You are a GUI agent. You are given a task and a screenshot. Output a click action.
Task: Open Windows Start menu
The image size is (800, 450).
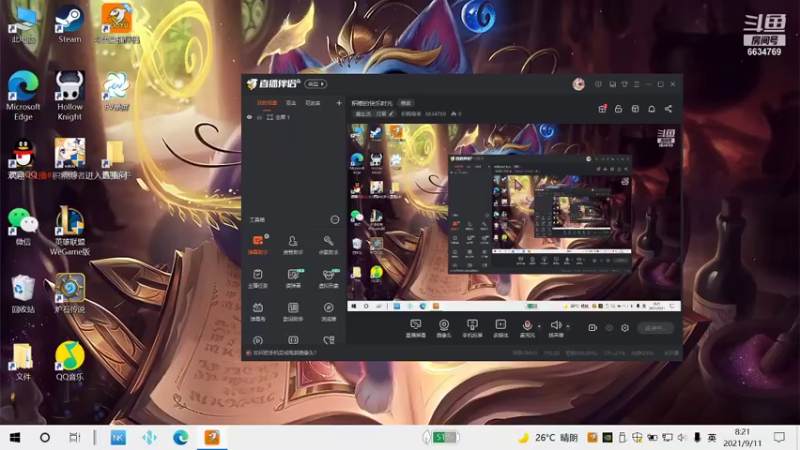tap(15, 437)
